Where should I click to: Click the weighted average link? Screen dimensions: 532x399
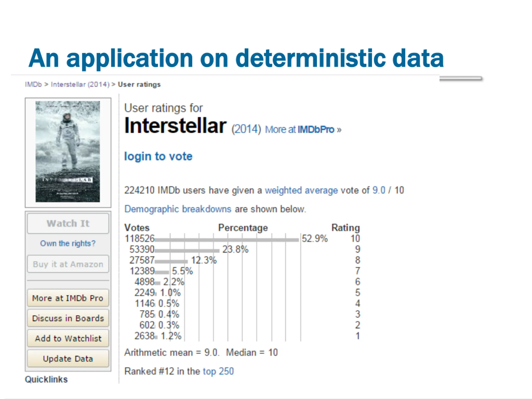[301, 190]
